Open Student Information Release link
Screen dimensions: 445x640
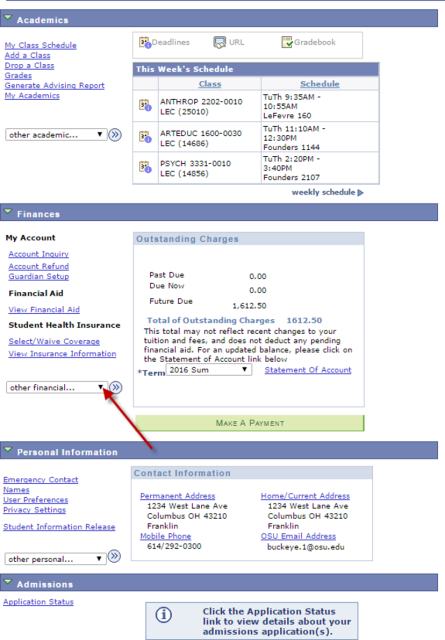[59, 527]
